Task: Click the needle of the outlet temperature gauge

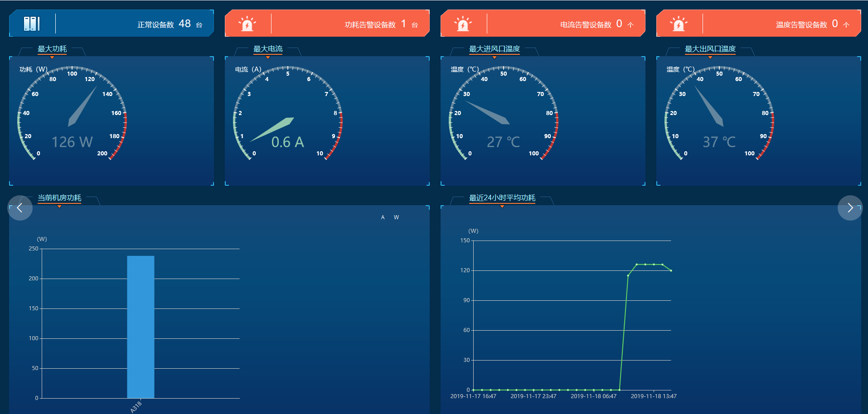Action: 709,106
